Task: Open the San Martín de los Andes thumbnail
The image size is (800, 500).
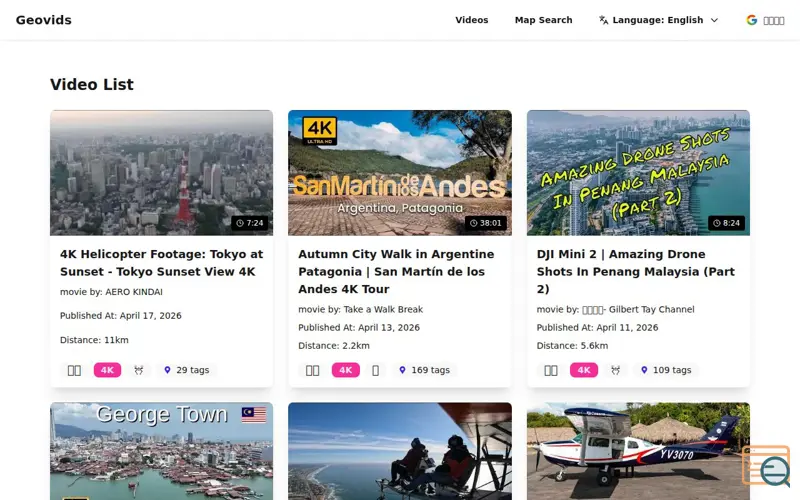Action: coord(399,172)
